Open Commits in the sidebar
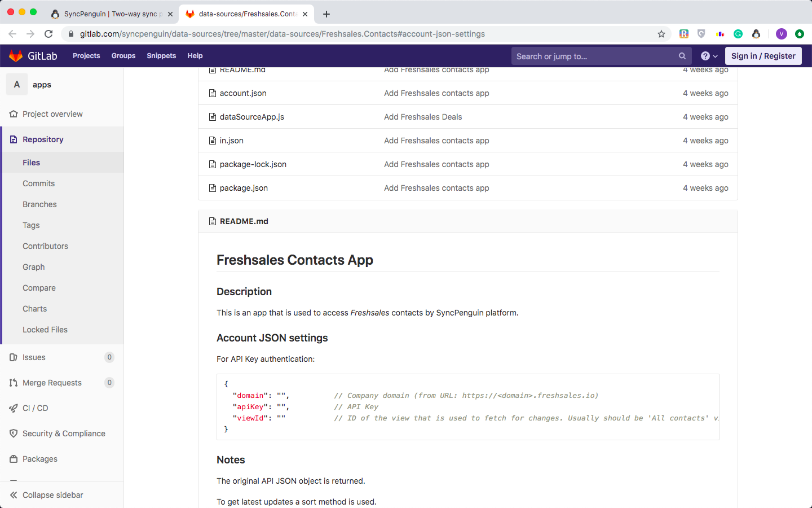This screenshot has width=812, height=508. click(39, 183)
